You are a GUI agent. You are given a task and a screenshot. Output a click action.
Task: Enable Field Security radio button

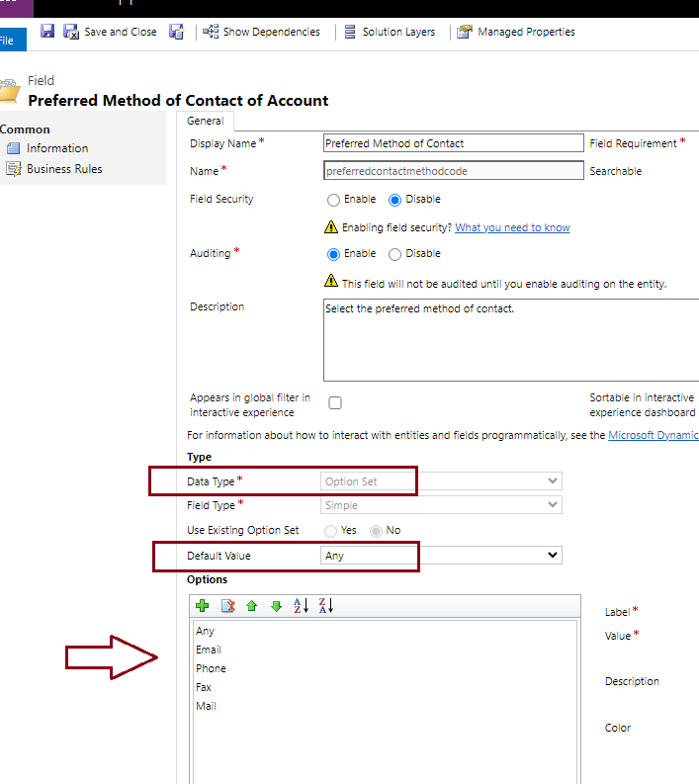(x=333, y=200)
